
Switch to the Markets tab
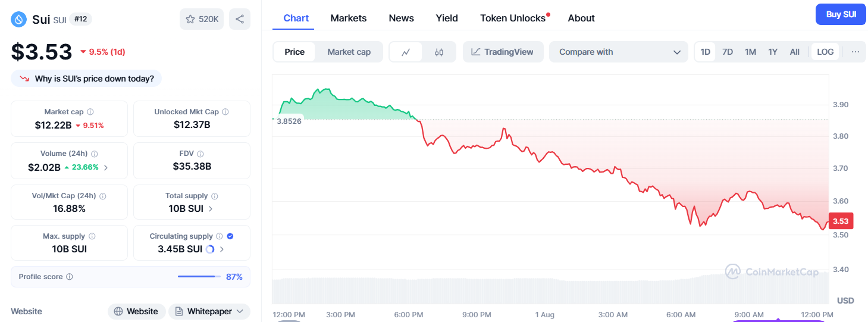point(349,18)
